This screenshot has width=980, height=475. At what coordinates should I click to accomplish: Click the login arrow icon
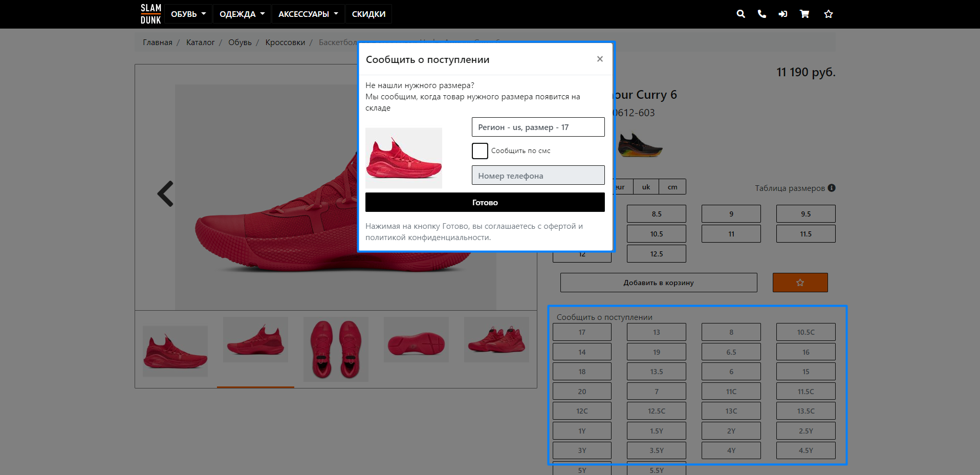tap(783, 14)
